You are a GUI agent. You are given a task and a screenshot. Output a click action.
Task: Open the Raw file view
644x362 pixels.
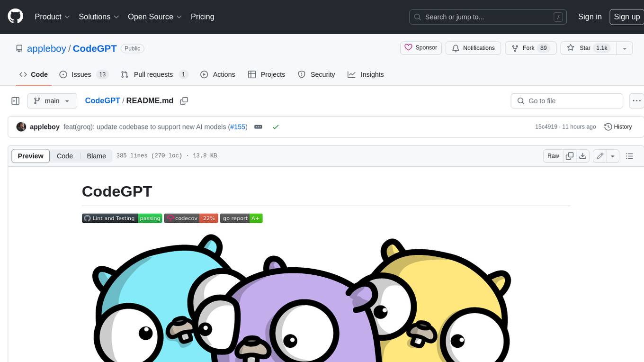[553, 156]
